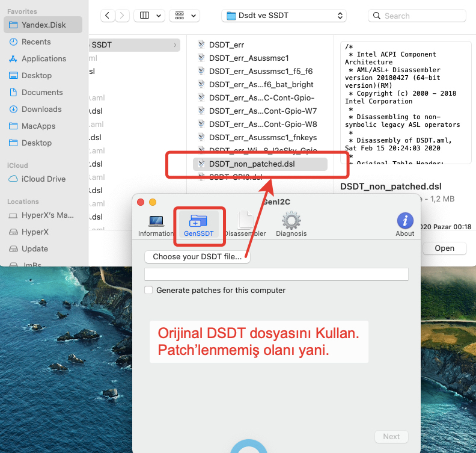Open iCloud Drive in sidebar
This screenshot has height=453, width=476.
click(x=43, y=179)
